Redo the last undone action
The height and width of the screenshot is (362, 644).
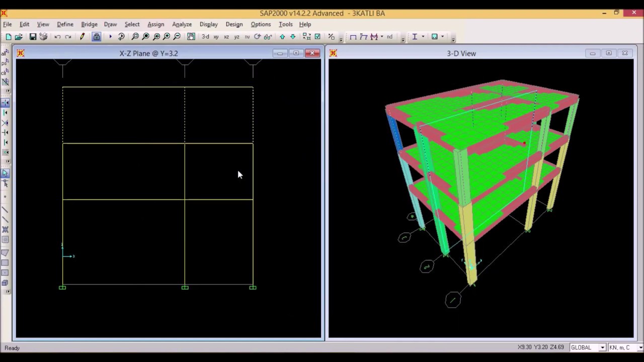(68, 37)
